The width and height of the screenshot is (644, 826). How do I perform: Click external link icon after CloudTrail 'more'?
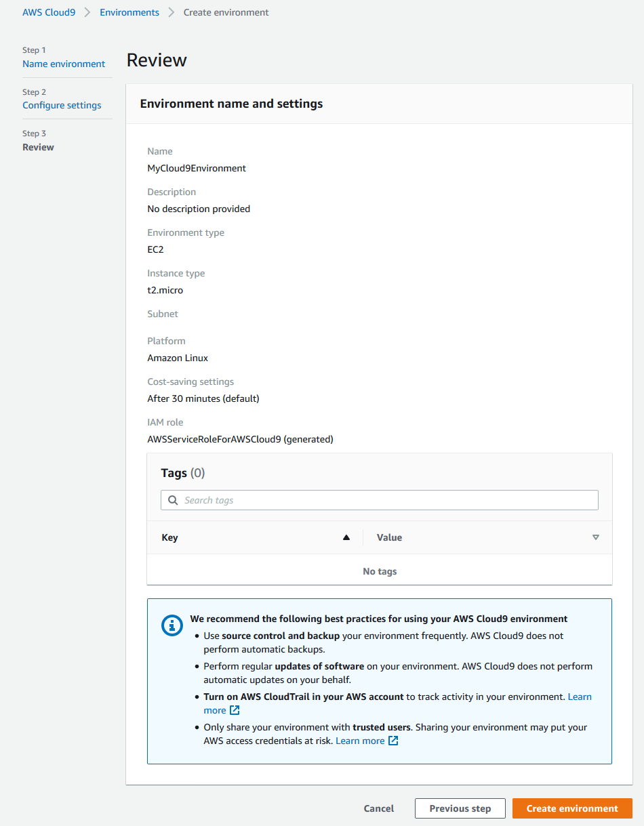(x=235, y=710)
